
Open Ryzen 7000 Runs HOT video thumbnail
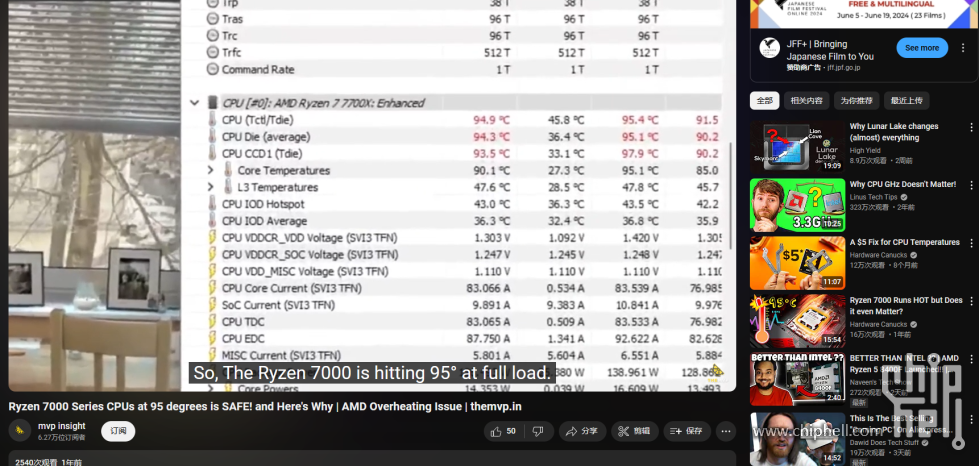[797, 321]
